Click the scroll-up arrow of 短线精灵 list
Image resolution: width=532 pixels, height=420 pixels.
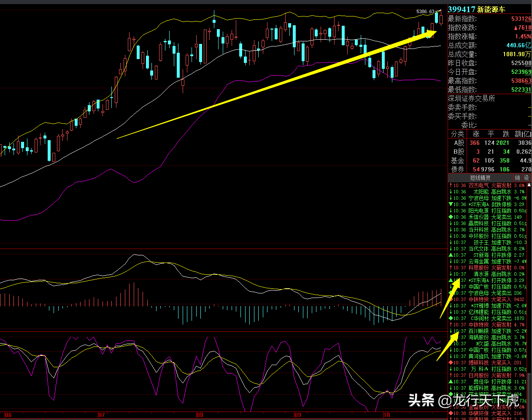(529, 185)
